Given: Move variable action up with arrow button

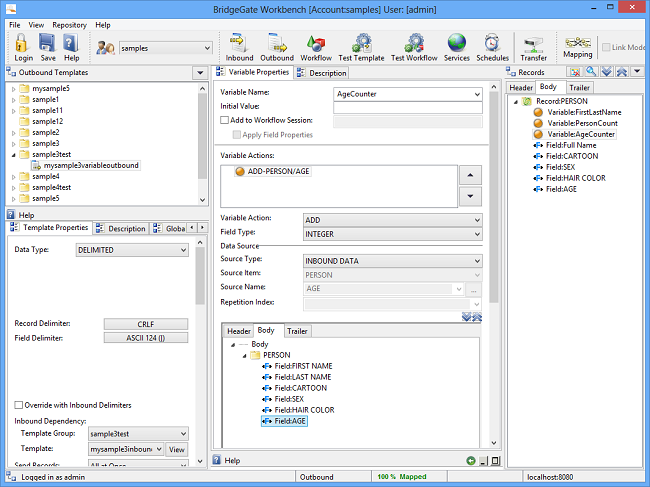Looking at the screenshot, I should pos(470,175).
